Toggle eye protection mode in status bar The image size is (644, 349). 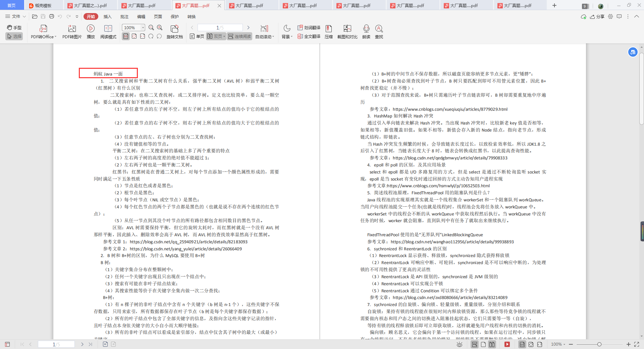pyautogui.click(x=460, y=344)
